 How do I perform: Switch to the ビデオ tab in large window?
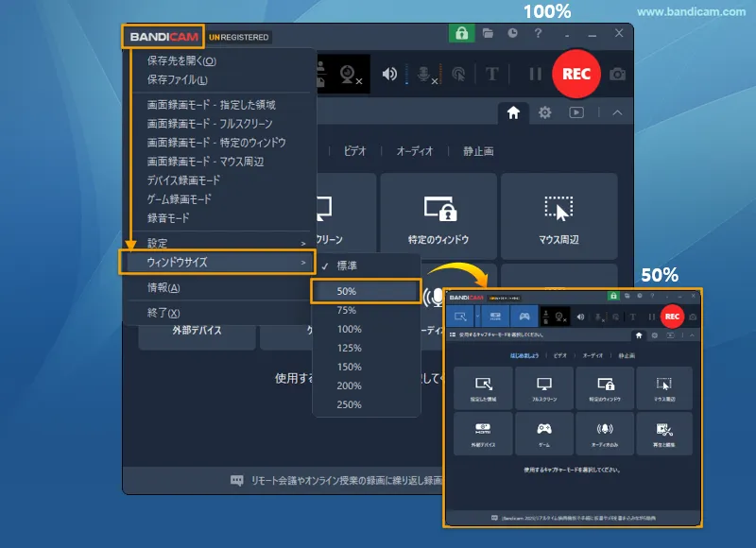(x=354, y=151)
